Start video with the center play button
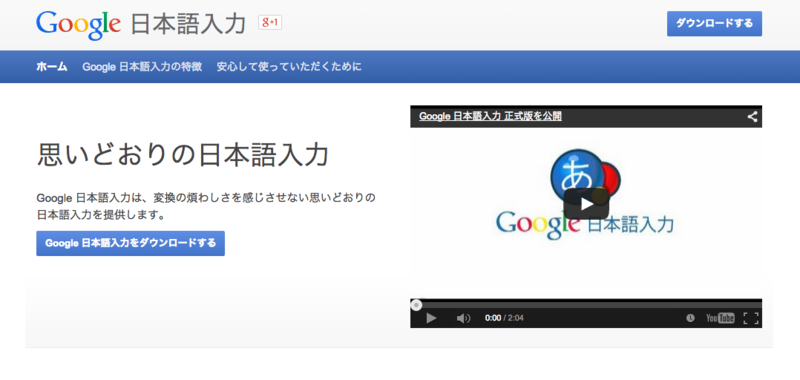Screen dimensions: 800x380 586,205
